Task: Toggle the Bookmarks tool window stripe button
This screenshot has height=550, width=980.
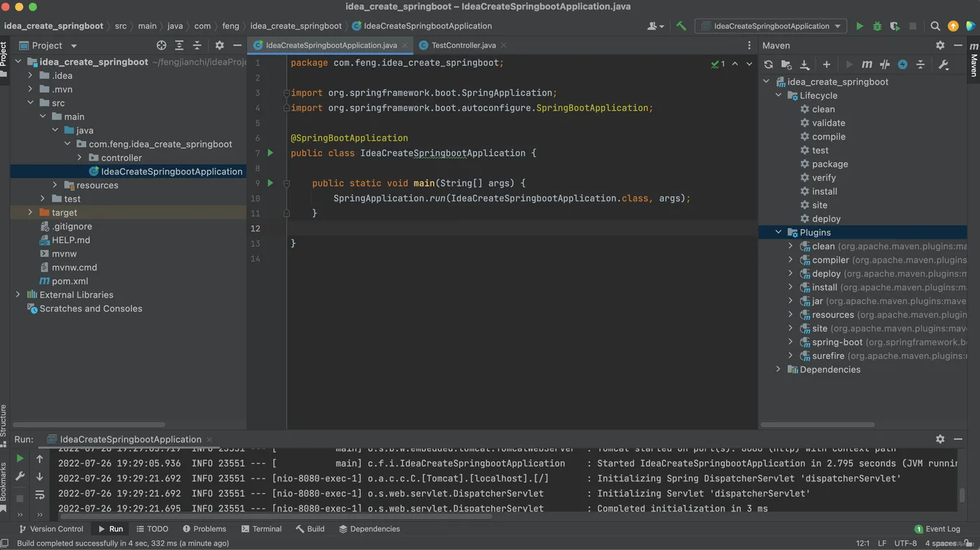Action: coord(4,486)
